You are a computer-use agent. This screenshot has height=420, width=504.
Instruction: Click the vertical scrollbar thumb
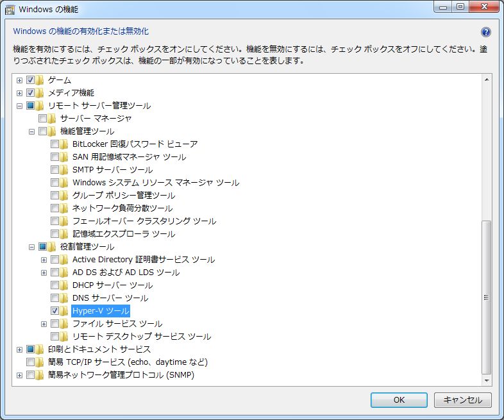487,298
